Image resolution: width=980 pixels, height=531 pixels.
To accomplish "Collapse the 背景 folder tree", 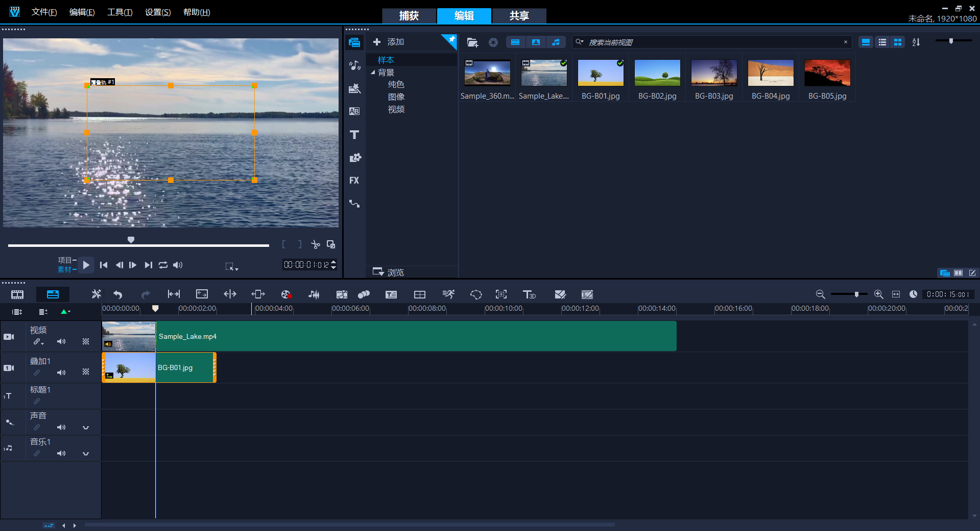I will (373, 73).
